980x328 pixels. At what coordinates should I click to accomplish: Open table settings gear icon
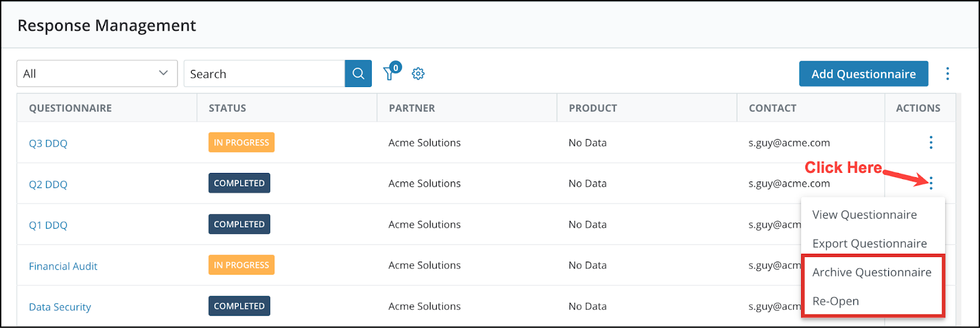pyautogui.click(x=418, y=74)
